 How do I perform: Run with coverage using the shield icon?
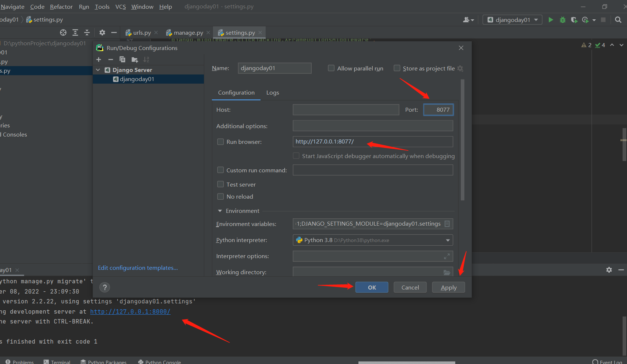[574, 20]
